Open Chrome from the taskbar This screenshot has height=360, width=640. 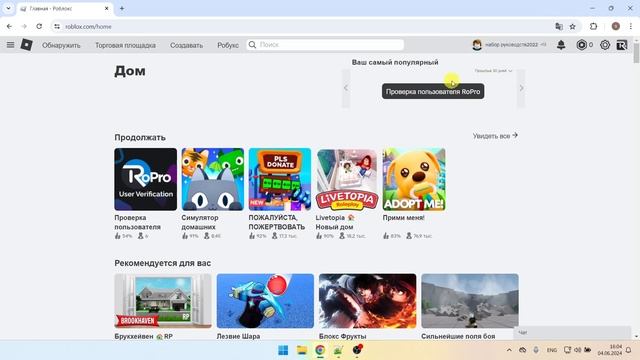click(x=320, y=350)
